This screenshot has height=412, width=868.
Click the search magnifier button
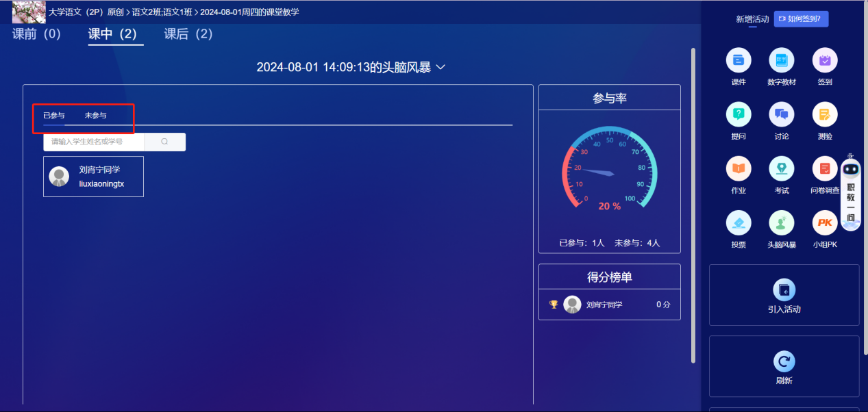164,142
